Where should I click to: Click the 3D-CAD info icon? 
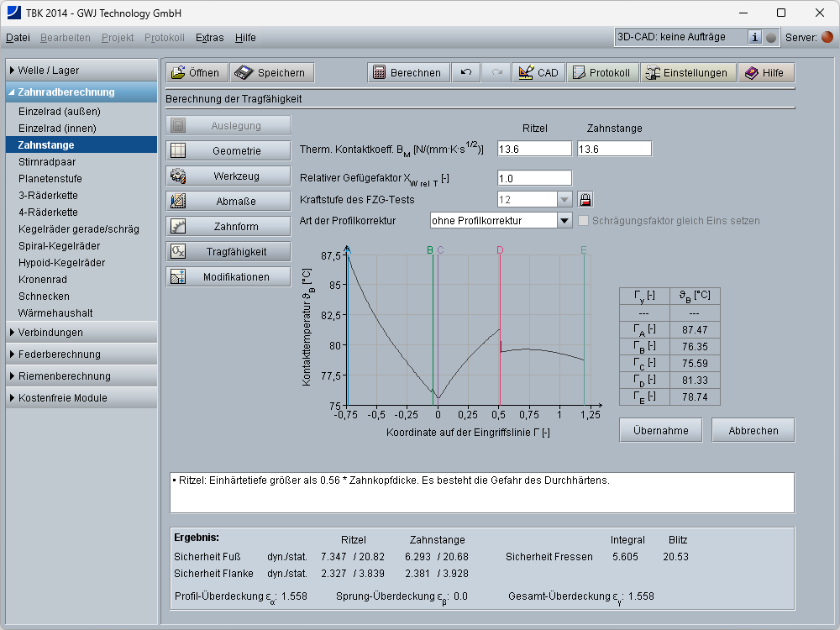[x=754, y=38]
